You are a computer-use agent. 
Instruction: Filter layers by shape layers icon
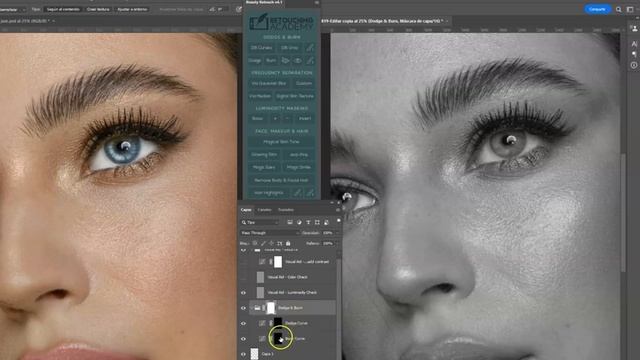[x=317, y=222]
